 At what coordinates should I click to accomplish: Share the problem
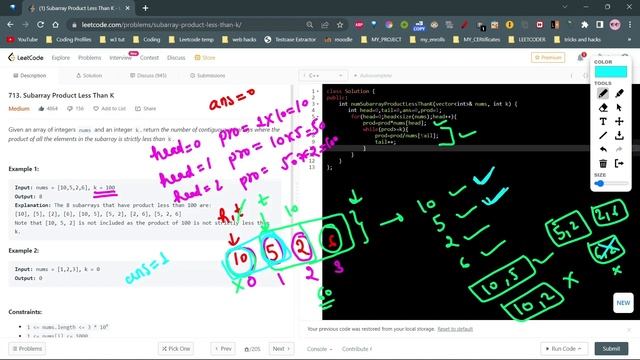coord(146,109)
